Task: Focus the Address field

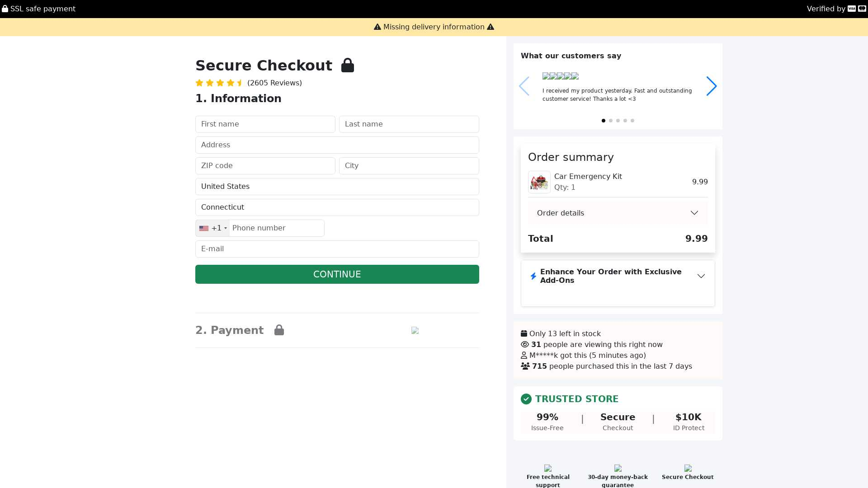Action: [x=337, y=145]
